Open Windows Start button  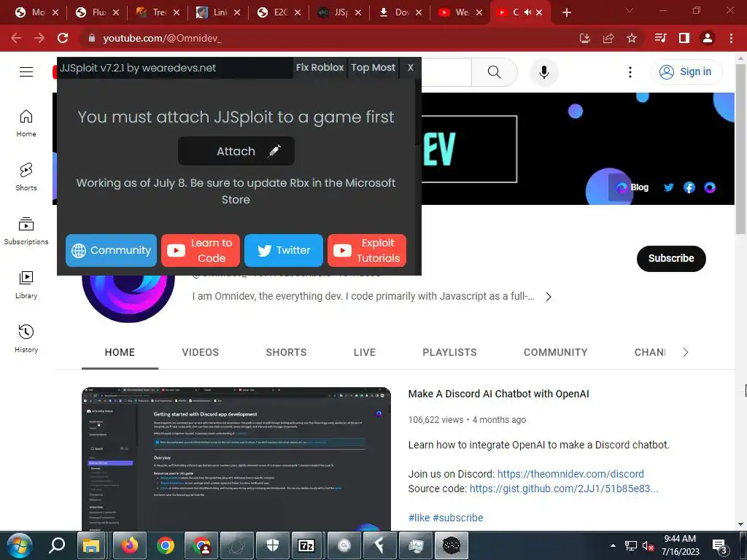pos(20,545)
